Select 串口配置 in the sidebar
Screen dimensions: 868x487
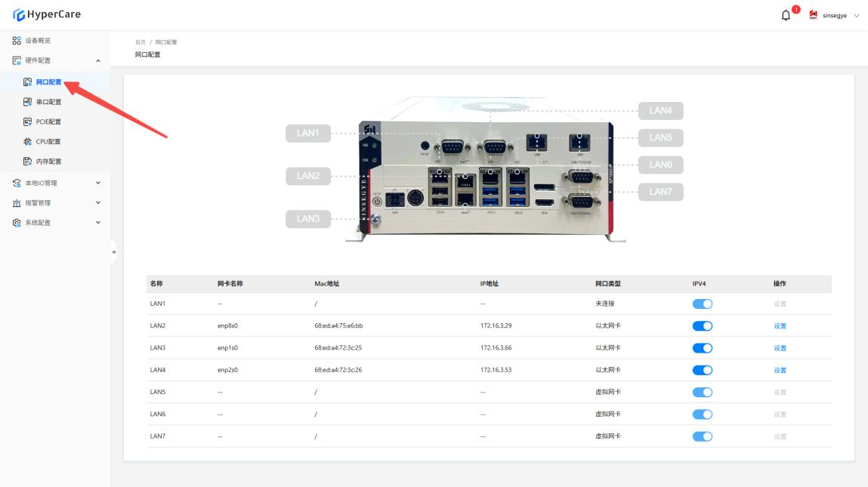55,102
